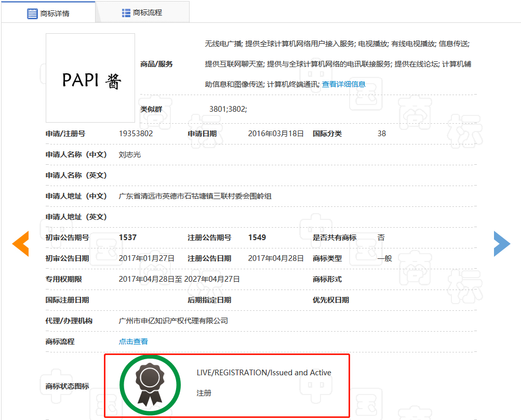521x420 pixels.
Task: Click the 商标形式 label
Action: (327, 279)
